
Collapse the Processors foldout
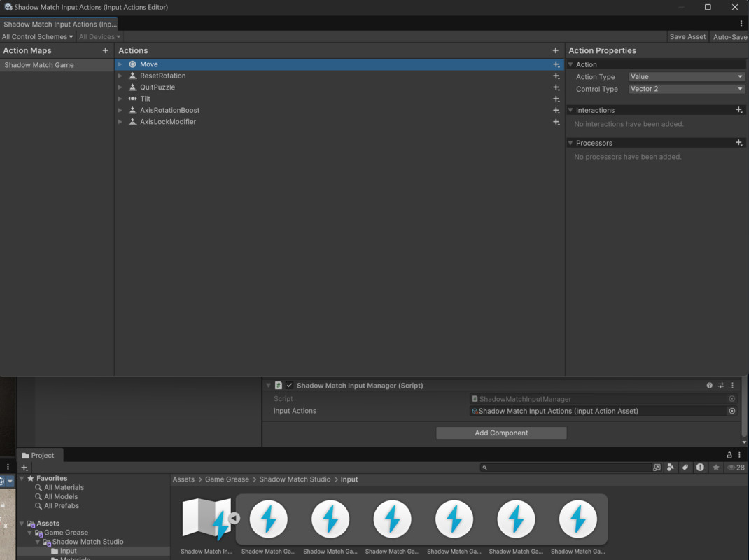[x=570, y=143]
